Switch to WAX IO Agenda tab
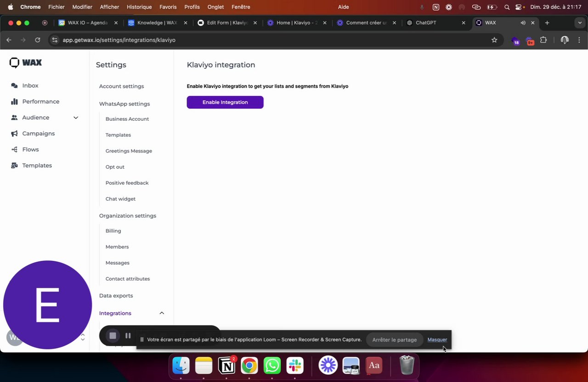 tap(87, 22)
